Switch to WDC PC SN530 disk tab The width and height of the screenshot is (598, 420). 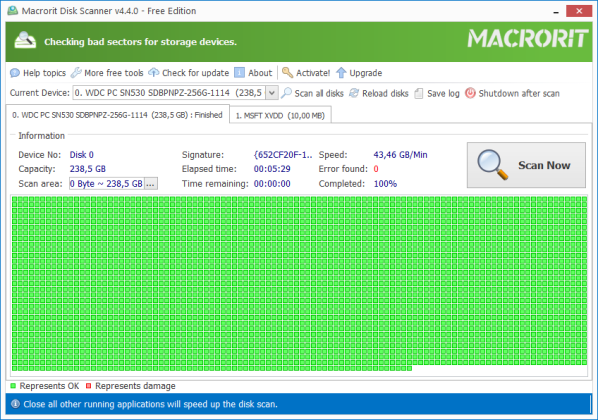pos(117,115)
